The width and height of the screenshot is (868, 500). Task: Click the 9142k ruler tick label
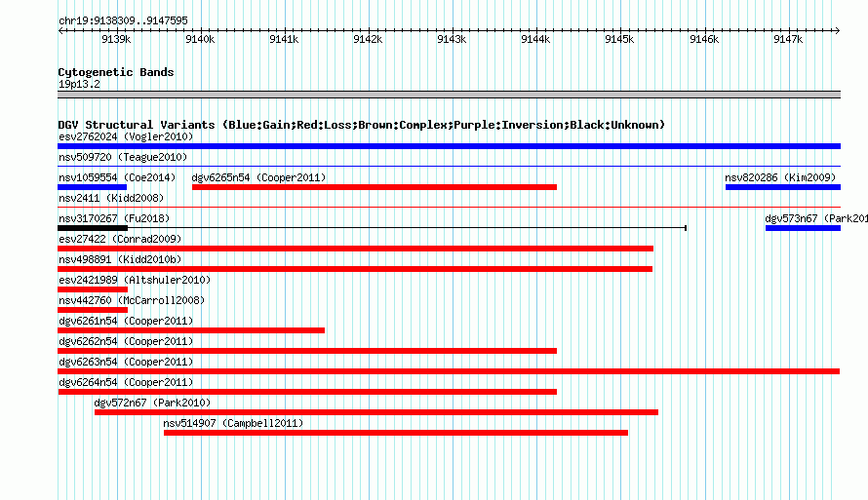368,39
